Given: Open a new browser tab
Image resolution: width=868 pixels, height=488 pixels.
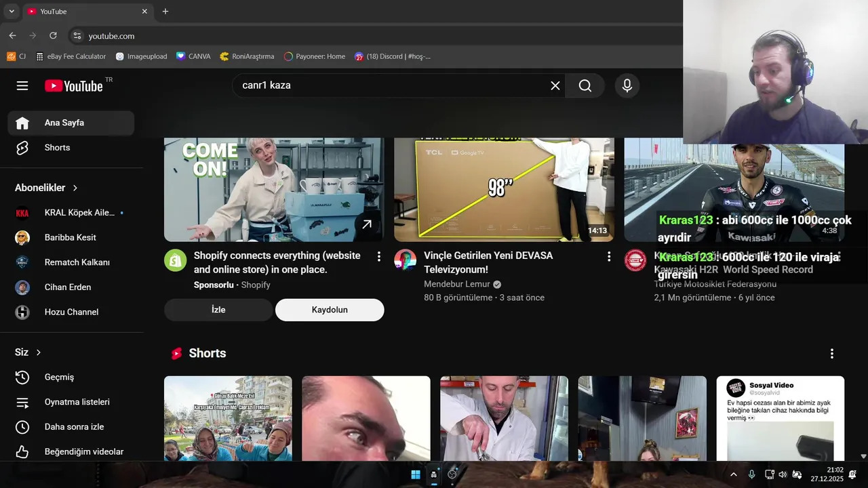Looking at the screenshot, I should (165, 12).
